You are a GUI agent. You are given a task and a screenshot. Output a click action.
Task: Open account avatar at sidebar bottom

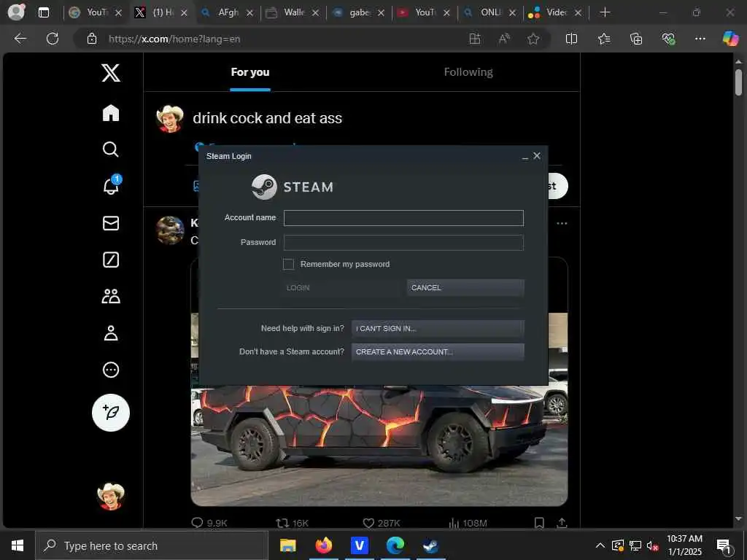(x=111, y=497)
